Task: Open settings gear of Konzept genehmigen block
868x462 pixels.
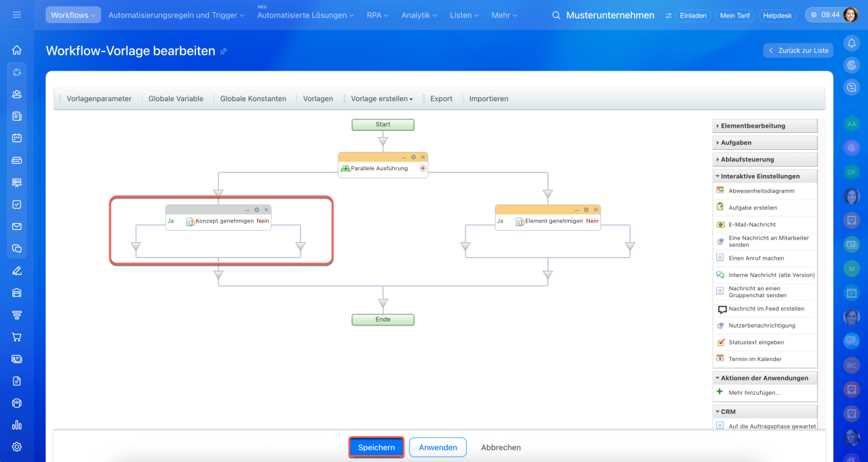Action: coord(256,210)
